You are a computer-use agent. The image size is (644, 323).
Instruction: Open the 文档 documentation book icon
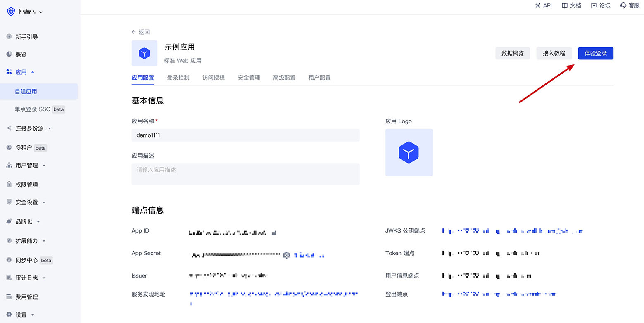tap(565, 5)
